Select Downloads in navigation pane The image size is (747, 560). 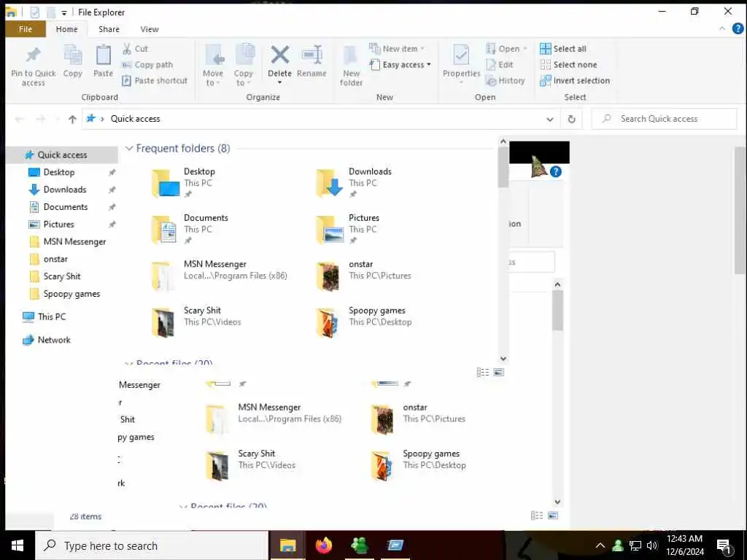coord(65,190)
